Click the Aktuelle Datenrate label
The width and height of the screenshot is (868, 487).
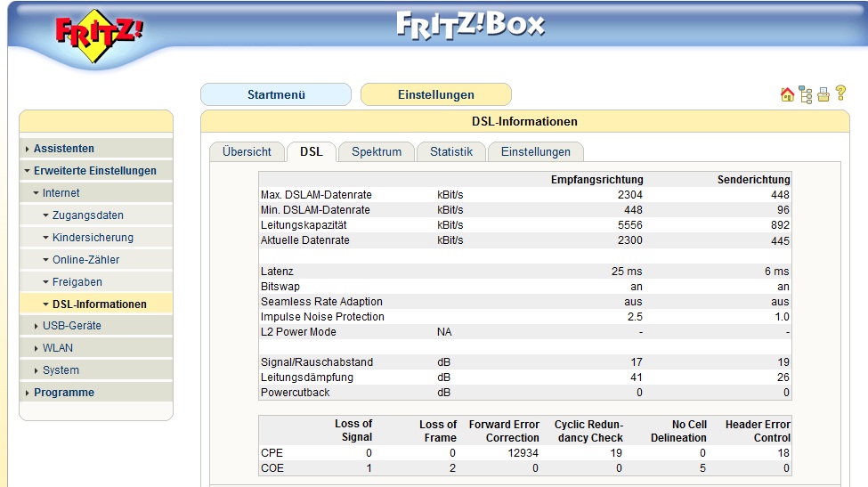(x=305, y=240)
